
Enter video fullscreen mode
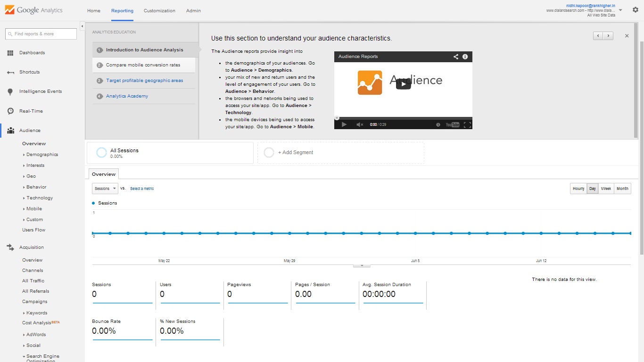[467, 124]
